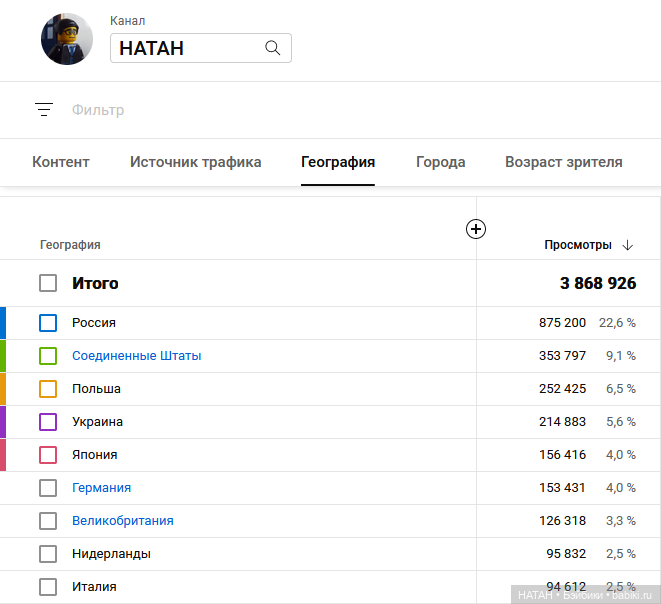Select the Города tab
The height and width of the screenshot is (604, 661).
[x=440, y=162]
